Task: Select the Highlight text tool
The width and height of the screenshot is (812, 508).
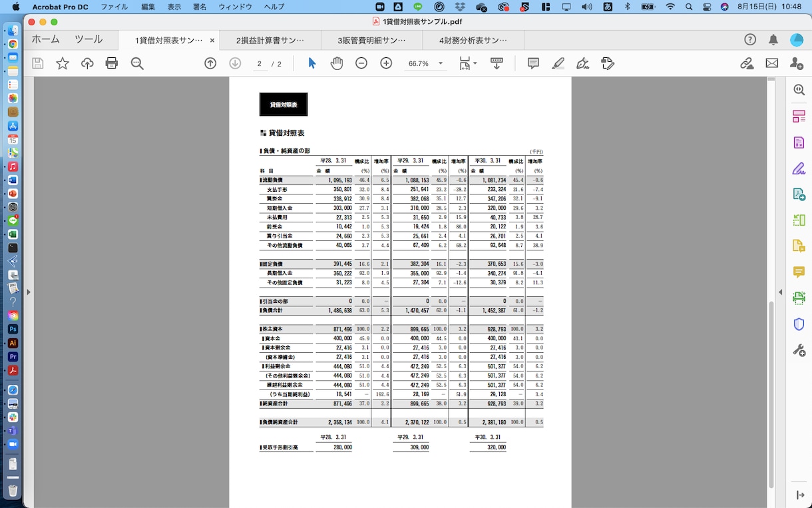Action: point(558,63)
